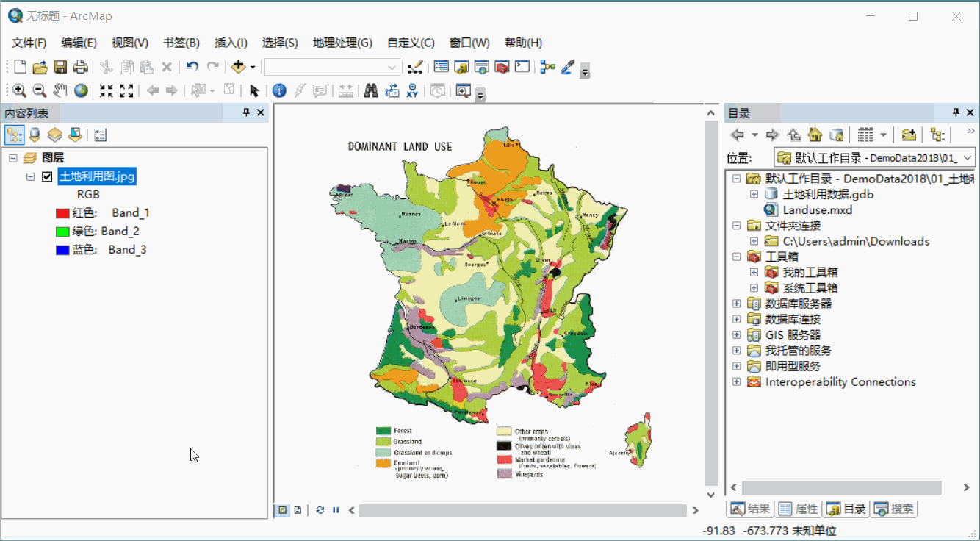Open the 文件(F) menu

[x=29, y=43]
